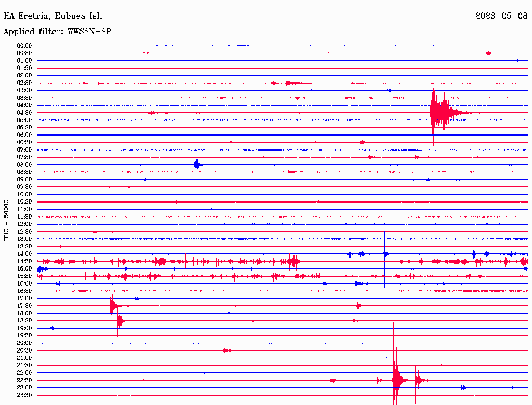Screen dimensions: 532x405
Task: Click the tall blue spike on the 14:00 trace
Action: (x=384, y=254)
